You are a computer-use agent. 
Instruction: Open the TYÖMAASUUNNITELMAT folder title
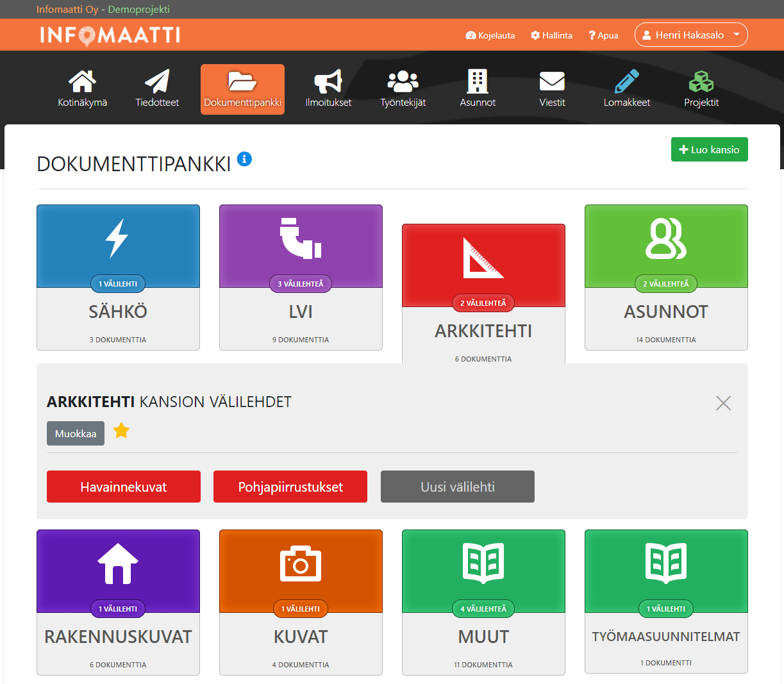pyautogui.click(x=666, y=637)
